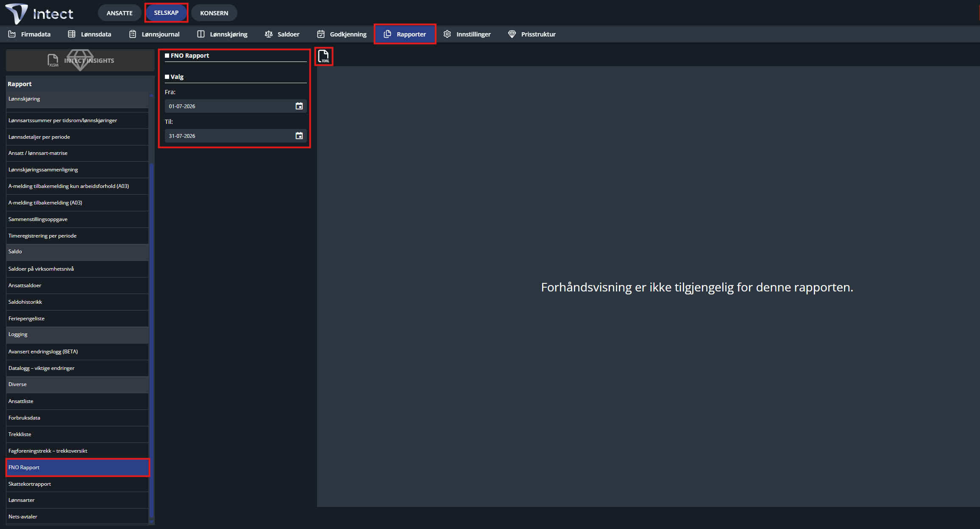Viewport: 980px width, 529px height.
Task: Click the Fra date input field
Action: pos(236,106)
